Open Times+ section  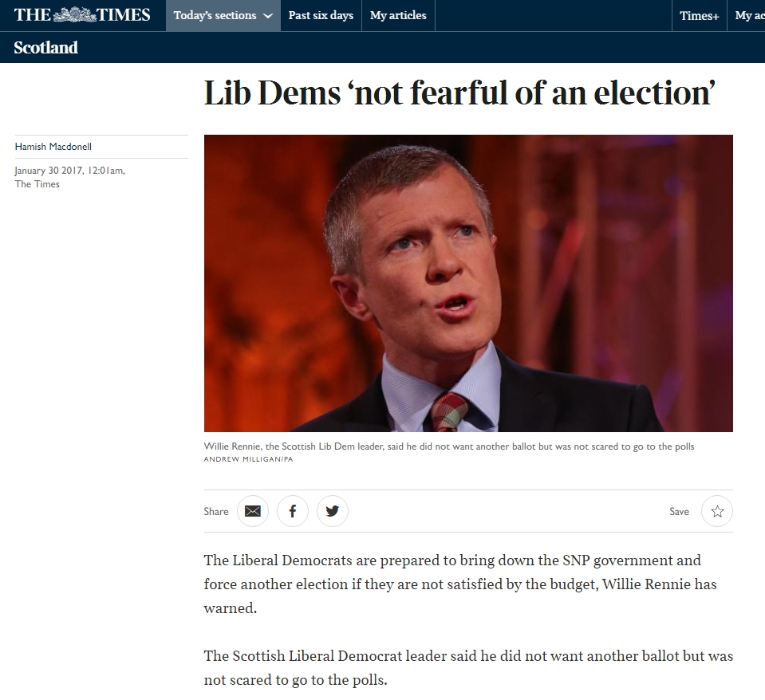699,16
